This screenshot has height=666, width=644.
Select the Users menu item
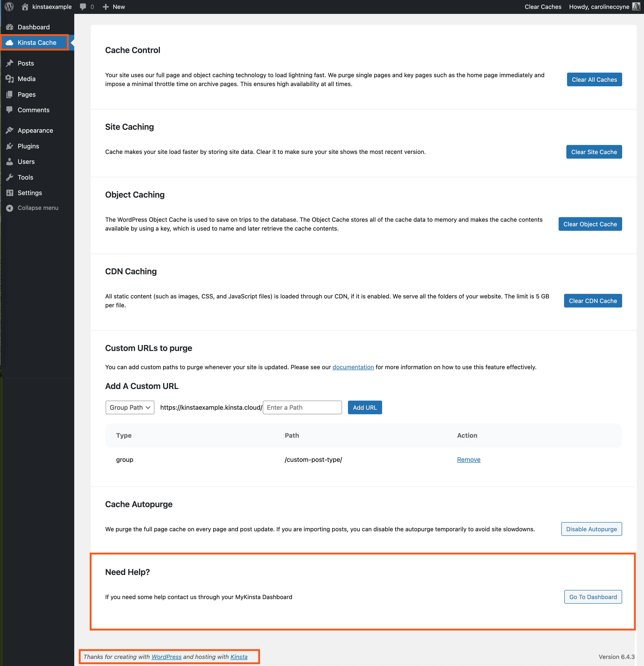[26, 161]
